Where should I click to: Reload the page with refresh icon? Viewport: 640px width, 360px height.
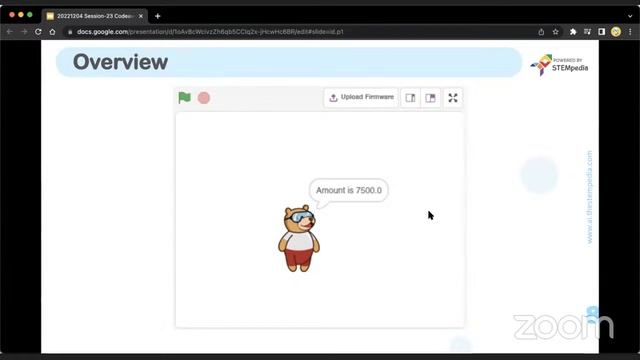click(38, 31)
